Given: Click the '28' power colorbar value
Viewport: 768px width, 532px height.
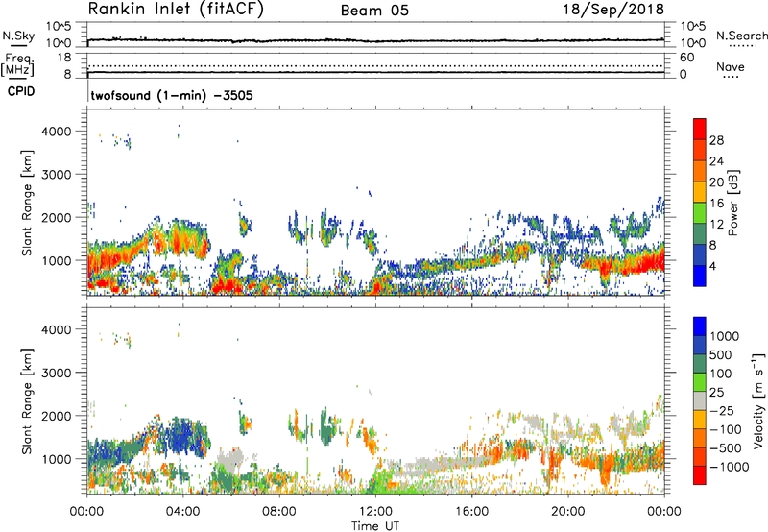Looking at the screenshot, I should point(716,140).
